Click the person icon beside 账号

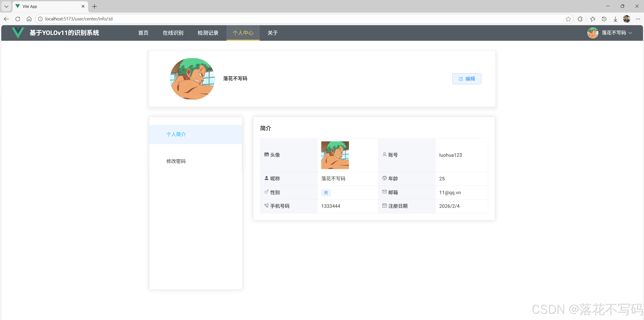pyautogui.click(x=385, y=154)
